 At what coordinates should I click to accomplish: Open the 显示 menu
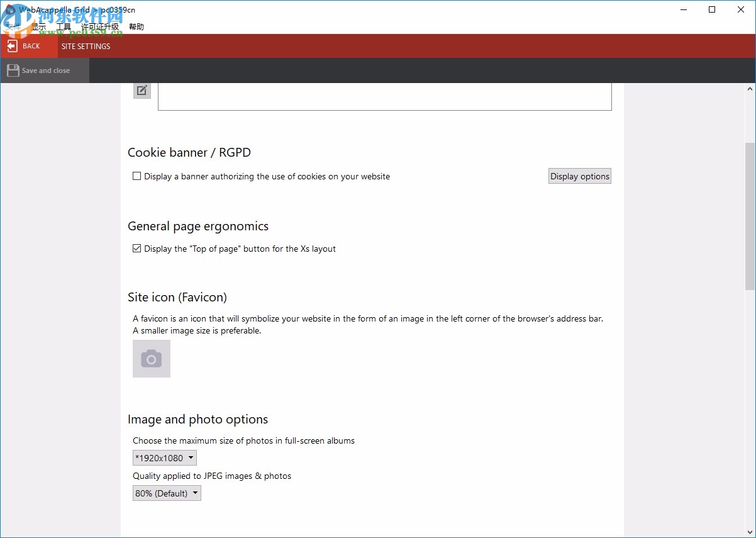38,27
